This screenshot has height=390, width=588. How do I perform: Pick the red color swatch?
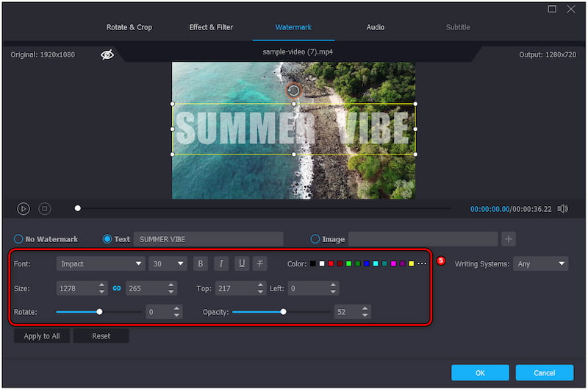point(331,263)
